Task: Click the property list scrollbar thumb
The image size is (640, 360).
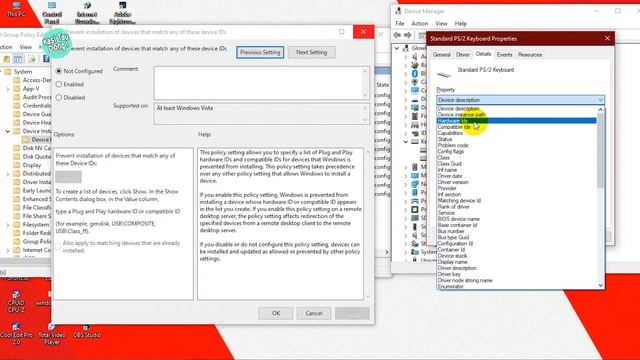Action: click(x=600, y=150)
